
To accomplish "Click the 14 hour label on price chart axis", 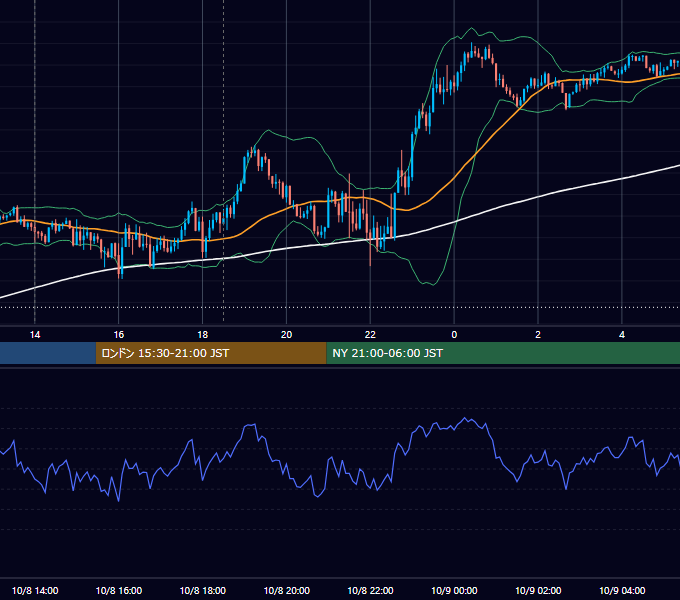I will (35, 335).
